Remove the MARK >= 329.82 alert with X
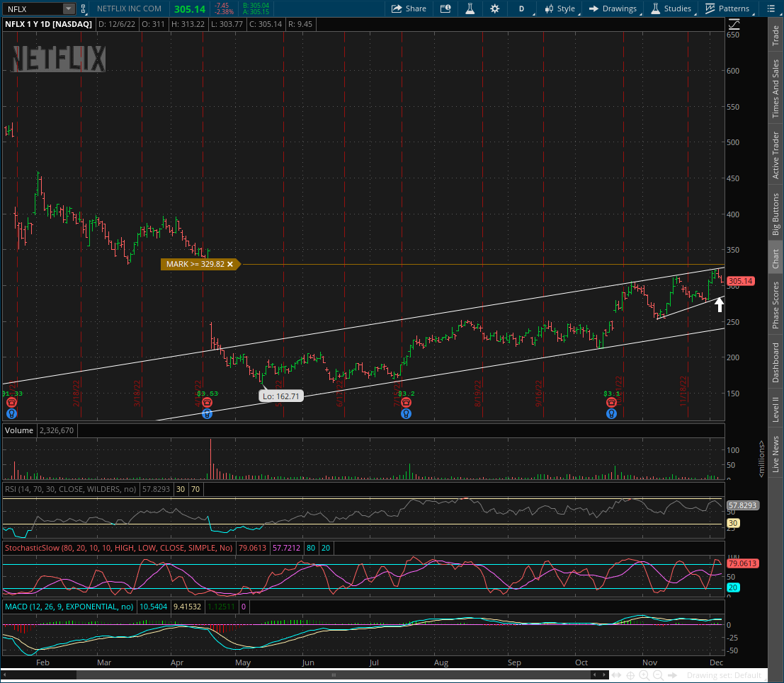 230,264
